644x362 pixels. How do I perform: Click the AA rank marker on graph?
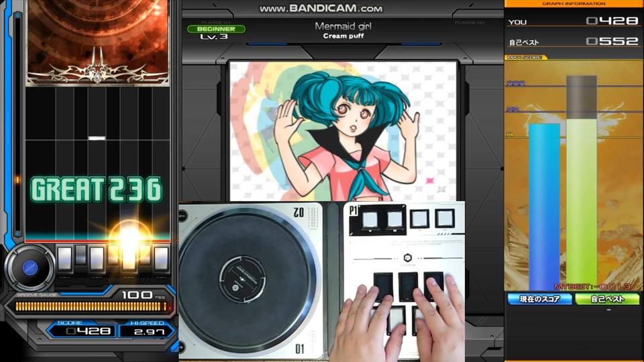point(513,109)
